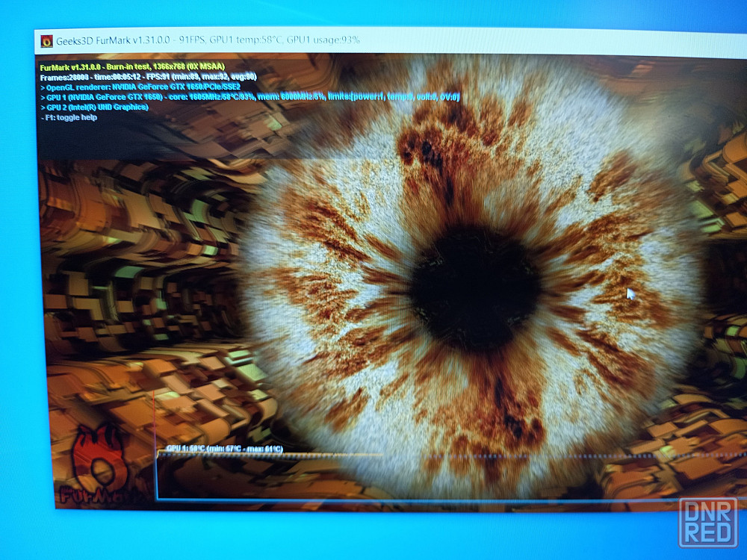Click the GPU 1 temperature min/max label
Image resolution: width=747 pixels, height=560 pixels.
tap(224, 449)
